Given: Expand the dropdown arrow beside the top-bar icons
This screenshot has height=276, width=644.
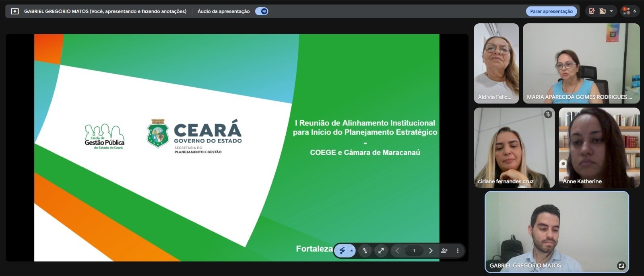Looking at the screenshot, I should point(611,11).
